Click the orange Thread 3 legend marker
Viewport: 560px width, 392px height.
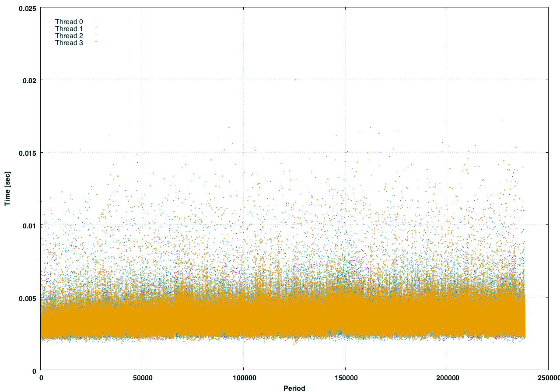(96, 42)
